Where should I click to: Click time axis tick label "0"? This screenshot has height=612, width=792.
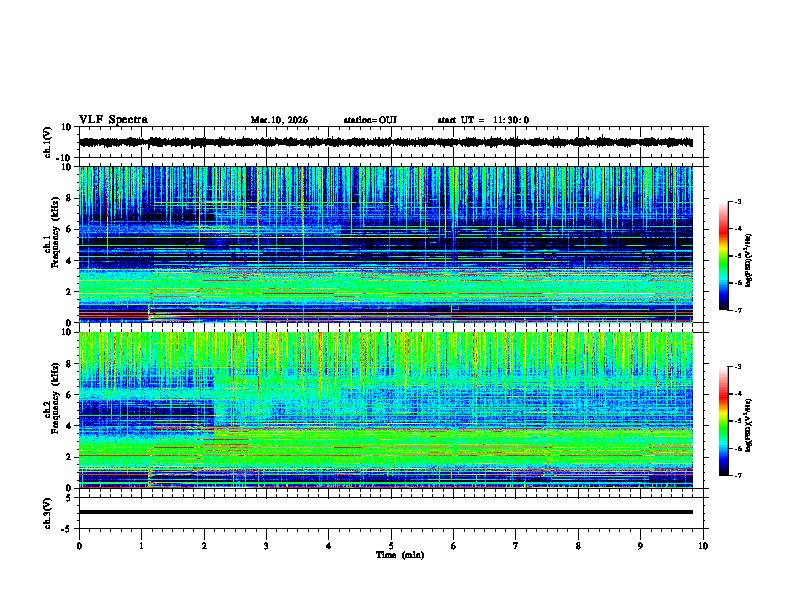pos(79,546)
